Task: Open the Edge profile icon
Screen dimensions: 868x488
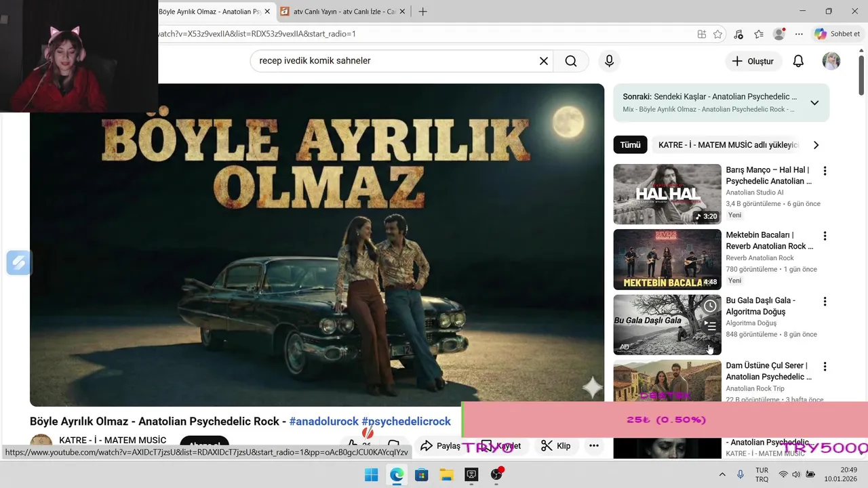Action: [779, 34]
